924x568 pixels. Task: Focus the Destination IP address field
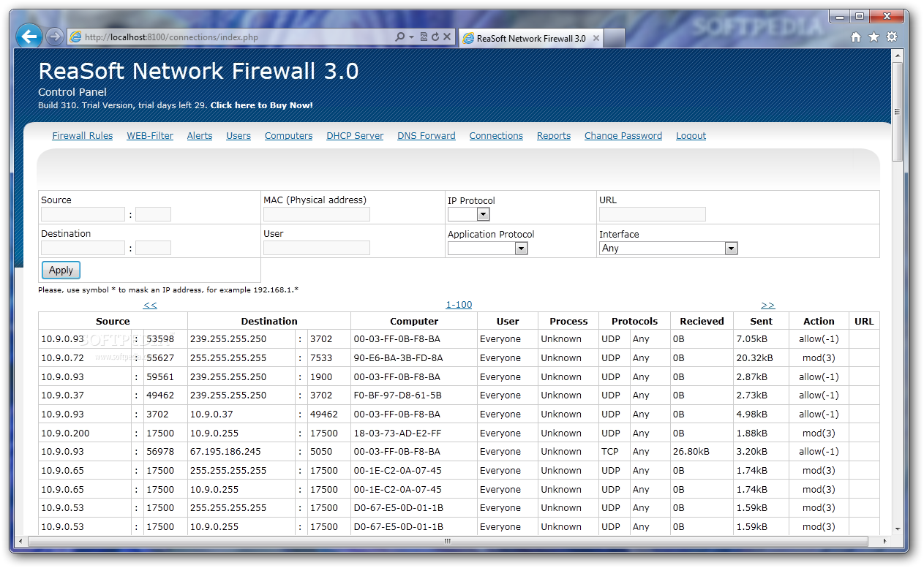click(83, 248)
